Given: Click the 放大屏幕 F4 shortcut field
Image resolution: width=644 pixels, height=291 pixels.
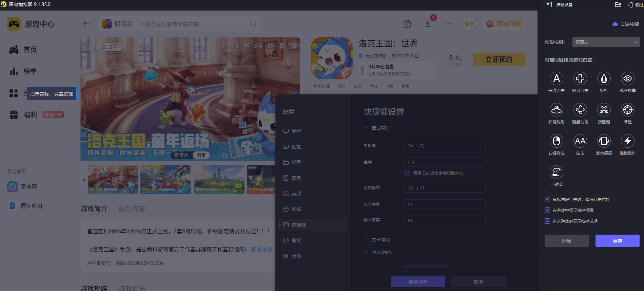Looking at the screenshot, I should coord(445,204).
